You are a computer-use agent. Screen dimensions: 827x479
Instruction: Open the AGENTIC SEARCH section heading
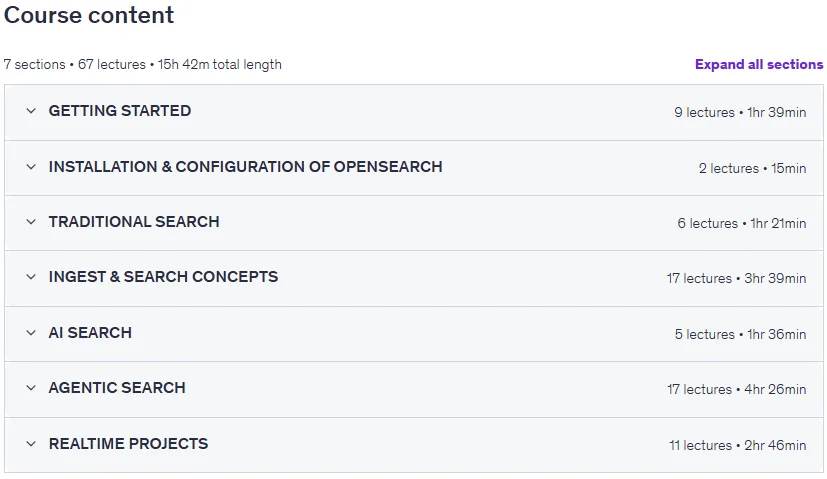click(x=117, y=388)
